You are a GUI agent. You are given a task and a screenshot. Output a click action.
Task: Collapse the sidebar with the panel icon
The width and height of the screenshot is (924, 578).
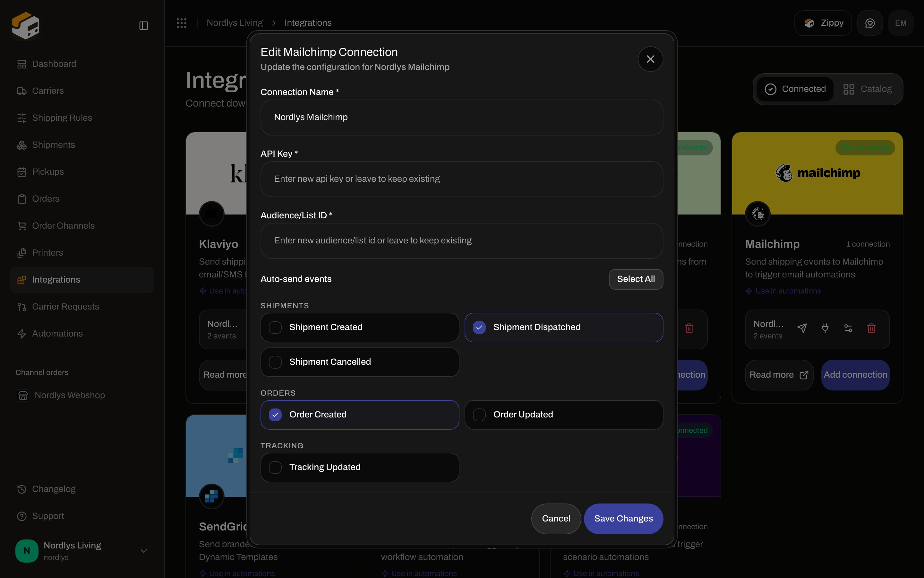tap(143, 26)
